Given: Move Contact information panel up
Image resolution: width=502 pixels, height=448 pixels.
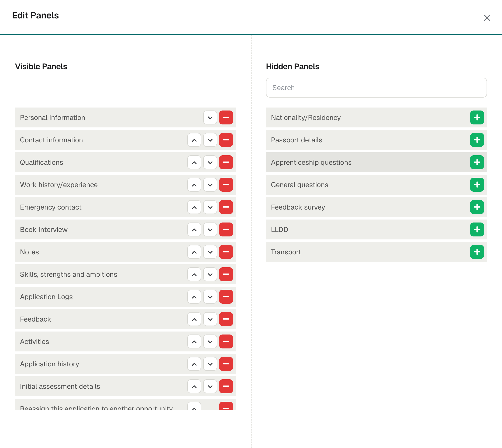Looking at the screenshot, I should (x=194, y=140).
